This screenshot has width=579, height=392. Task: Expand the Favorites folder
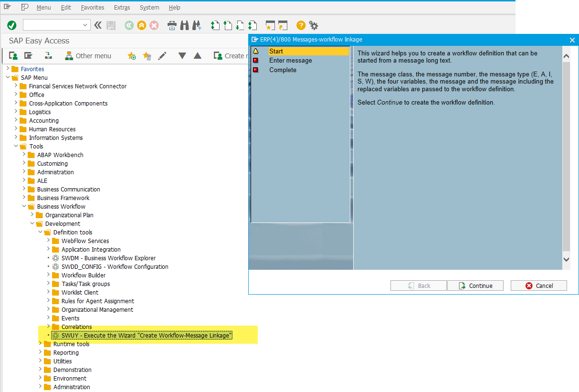[x=7, y=69]
